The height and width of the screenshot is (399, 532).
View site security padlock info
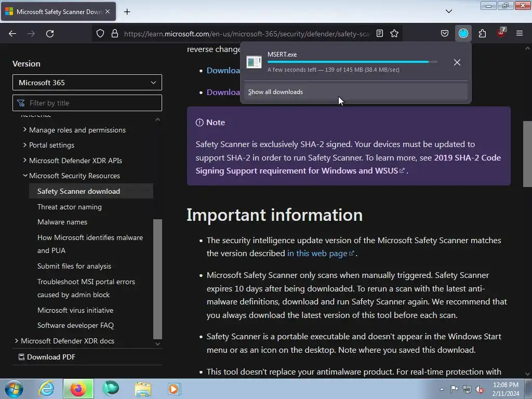click(115, 34)
